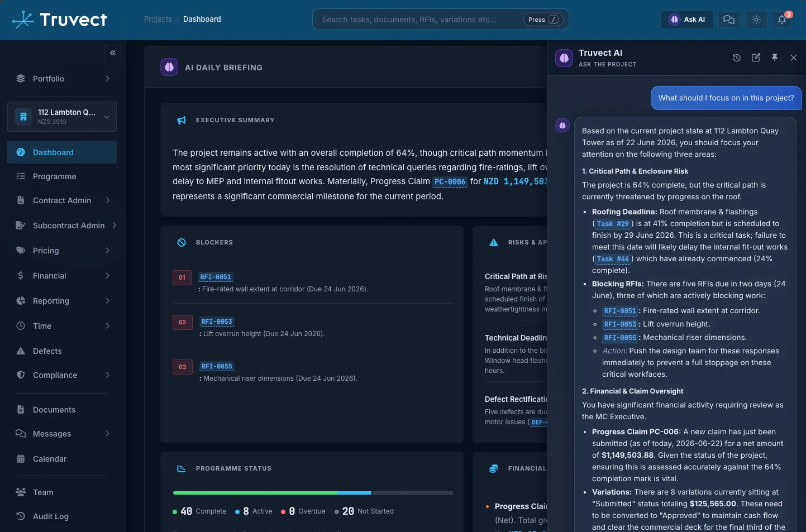Click the Portfolio layers icon
This screenshot has height=532, width=806.
click(x=21, y=79)
